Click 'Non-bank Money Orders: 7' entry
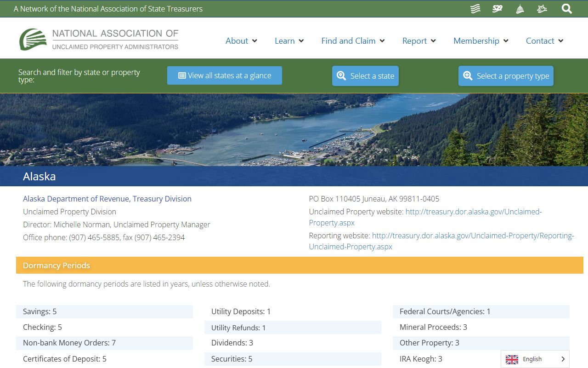 [104, 343]
